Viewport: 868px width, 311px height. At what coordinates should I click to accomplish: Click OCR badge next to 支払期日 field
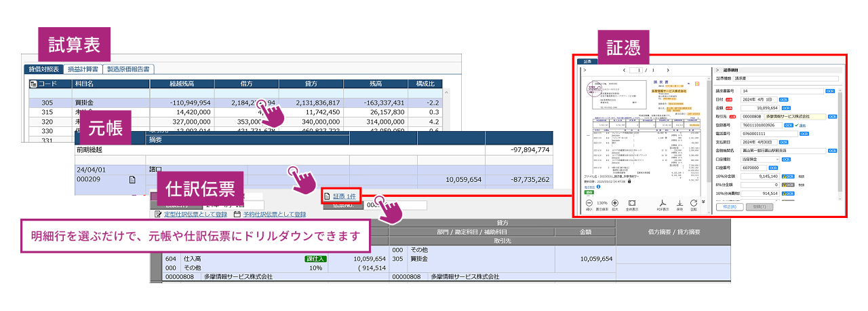784,142
